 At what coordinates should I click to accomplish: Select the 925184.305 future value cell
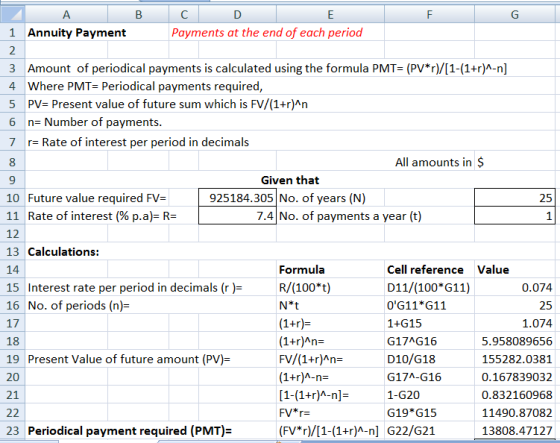coord(238,198)
